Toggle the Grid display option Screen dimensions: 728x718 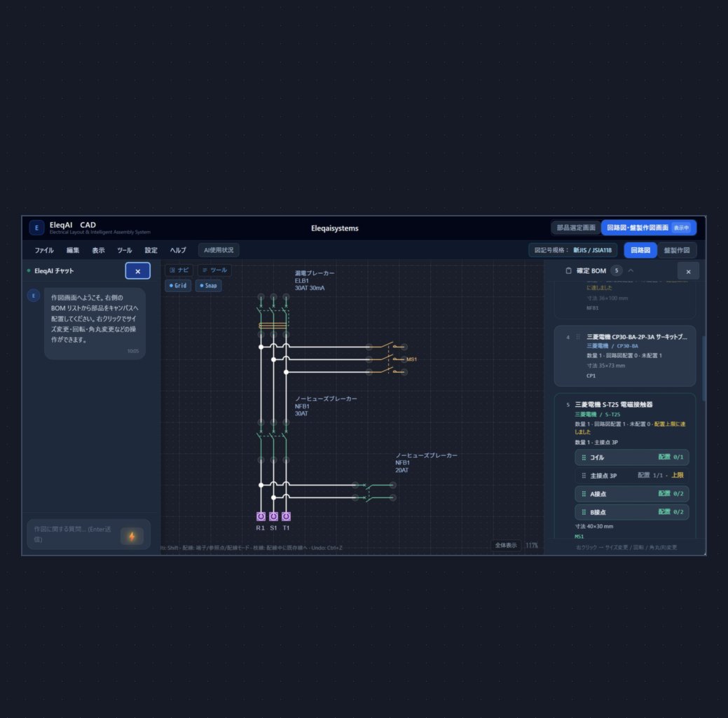pyautogui.click(x=178, y=286)
